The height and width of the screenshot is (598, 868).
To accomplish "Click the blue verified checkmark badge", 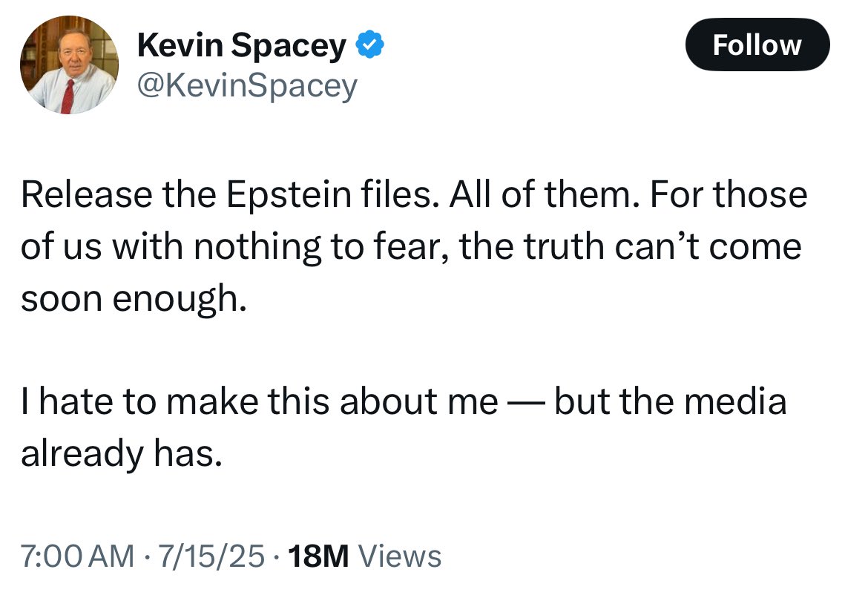I will click(x=369, y=45).
